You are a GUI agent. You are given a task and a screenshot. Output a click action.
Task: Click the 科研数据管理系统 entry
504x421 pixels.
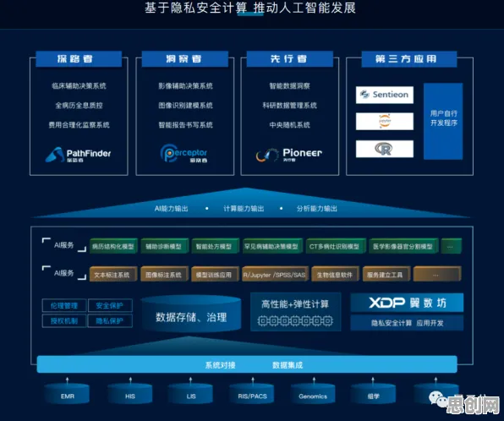click(x=289, y=106)
